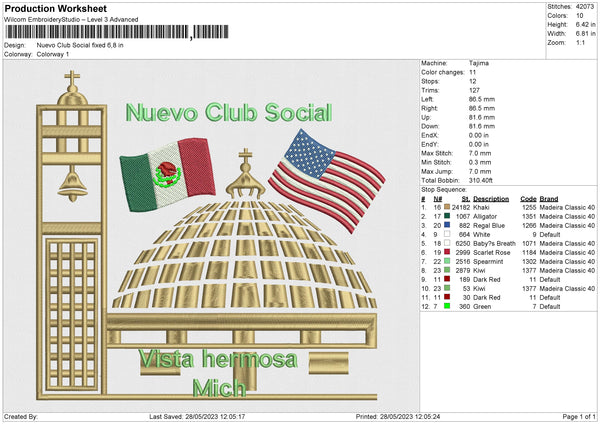
Task: Select the Spearmint color swatch
Action: 447,261
